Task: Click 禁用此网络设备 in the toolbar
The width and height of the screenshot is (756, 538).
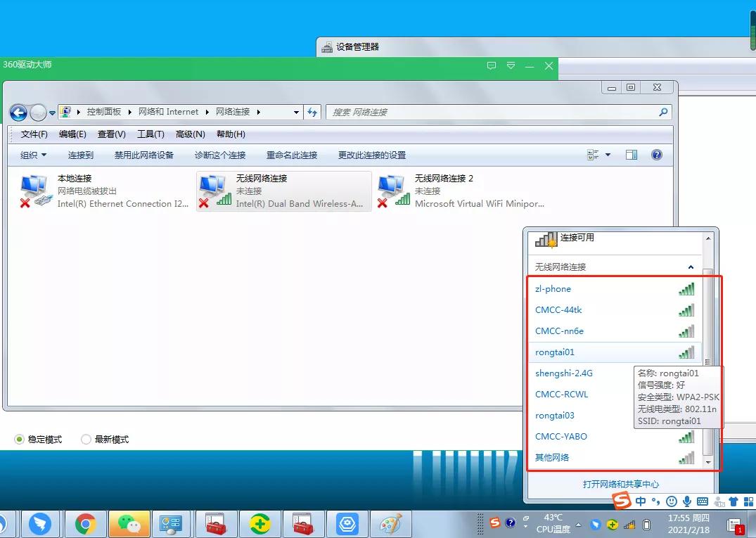Action: click(x=143, y=155)
